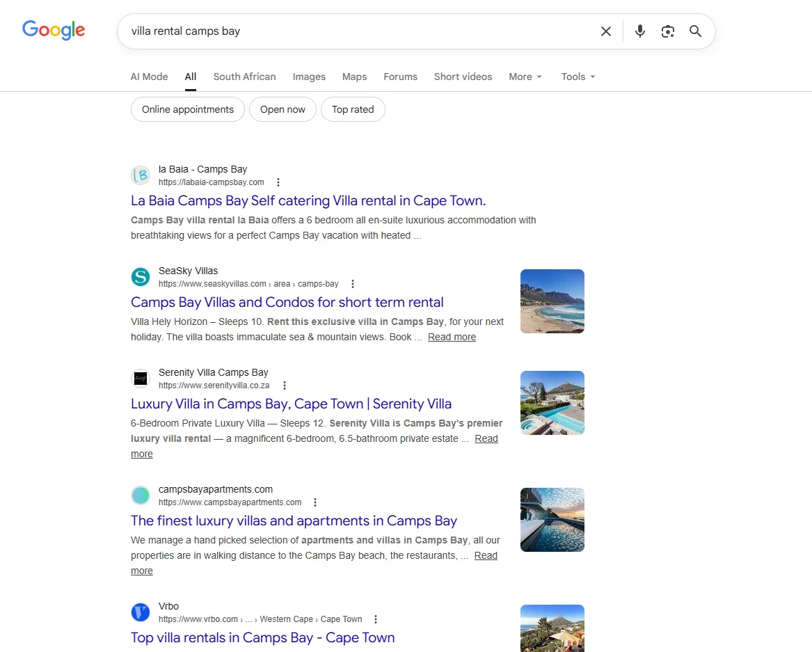Open the South African tab
812x652 pixels.
[244, 77]
